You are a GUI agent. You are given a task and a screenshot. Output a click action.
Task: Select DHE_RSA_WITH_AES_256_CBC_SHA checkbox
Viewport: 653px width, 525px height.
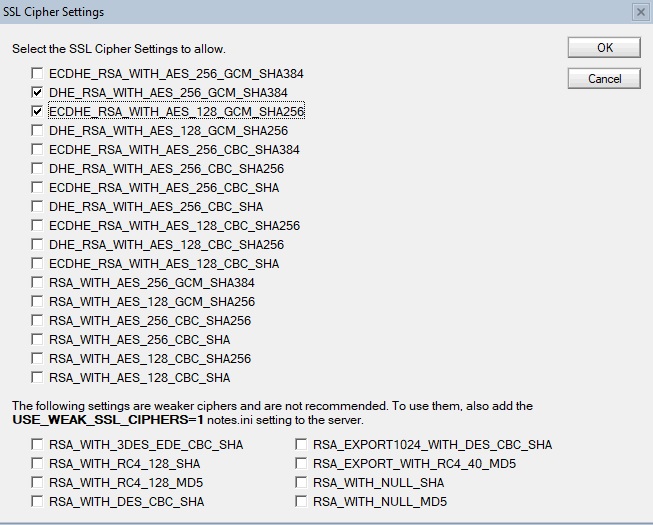point(37,206)
